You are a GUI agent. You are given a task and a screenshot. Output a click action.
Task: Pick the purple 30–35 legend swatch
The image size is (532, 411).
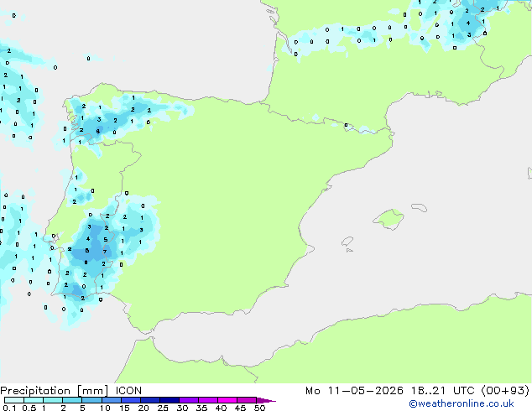pos(189,400)
